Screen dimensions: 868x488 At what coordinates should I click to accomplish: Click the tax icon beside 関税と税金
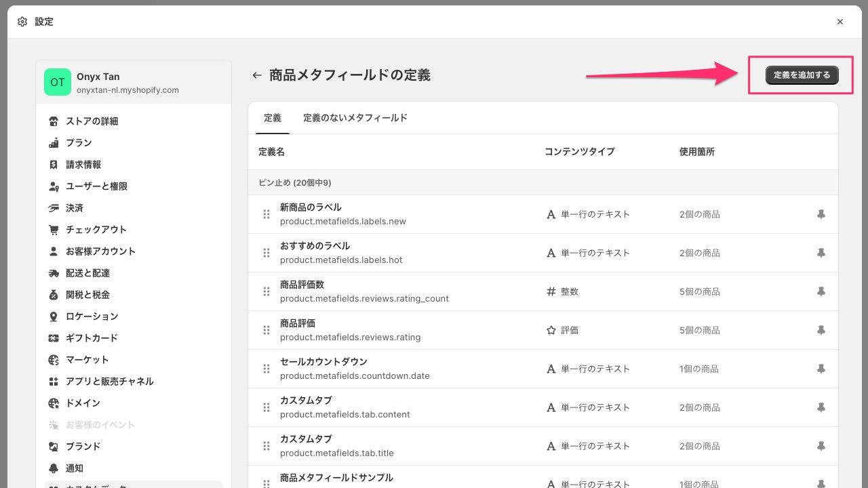pyautogui.click(x=54, y=295)
